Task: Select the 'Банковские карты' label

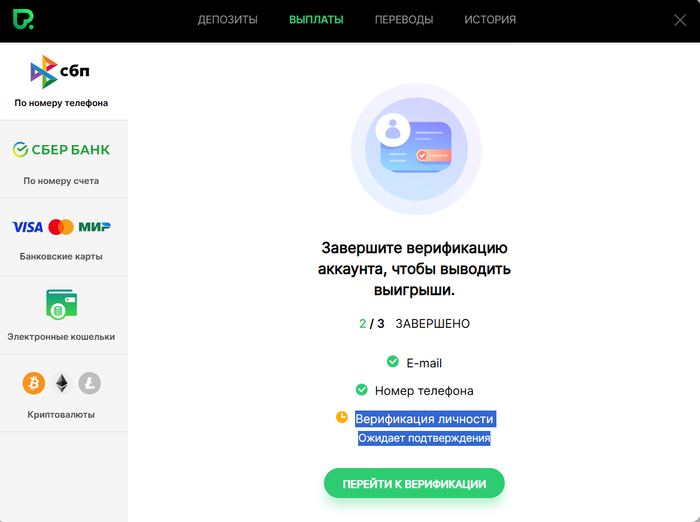Action: (x=61, y=256)
